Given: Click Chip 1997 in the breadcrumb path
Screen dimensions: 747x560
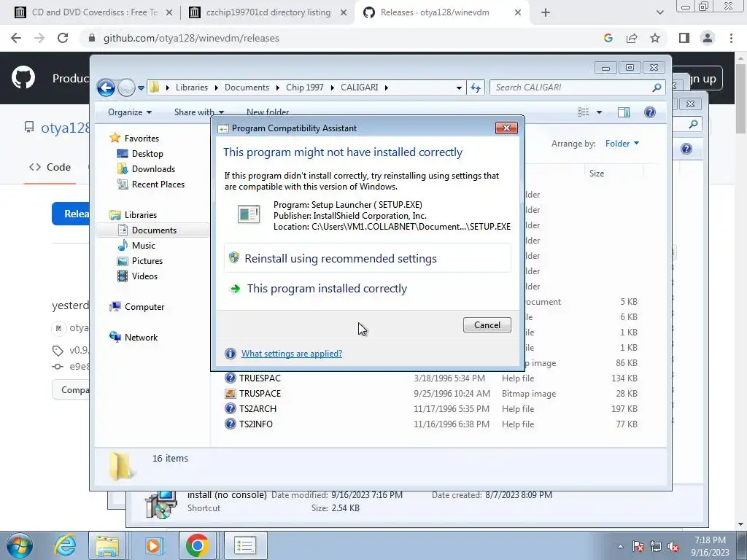Looking at the screenshot, I should tap(304, 87).
